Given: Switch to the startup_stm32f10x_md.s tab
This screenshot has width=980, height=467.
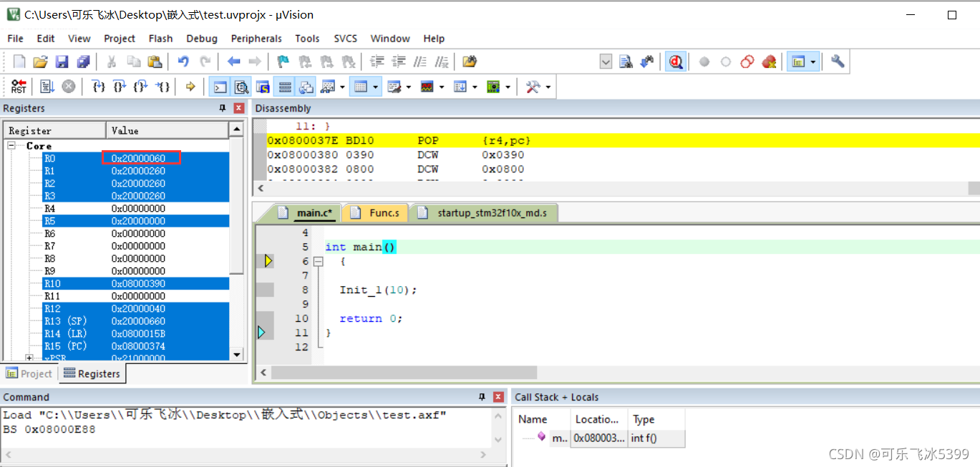Looking at the screenshot, I should click(483, 212).
